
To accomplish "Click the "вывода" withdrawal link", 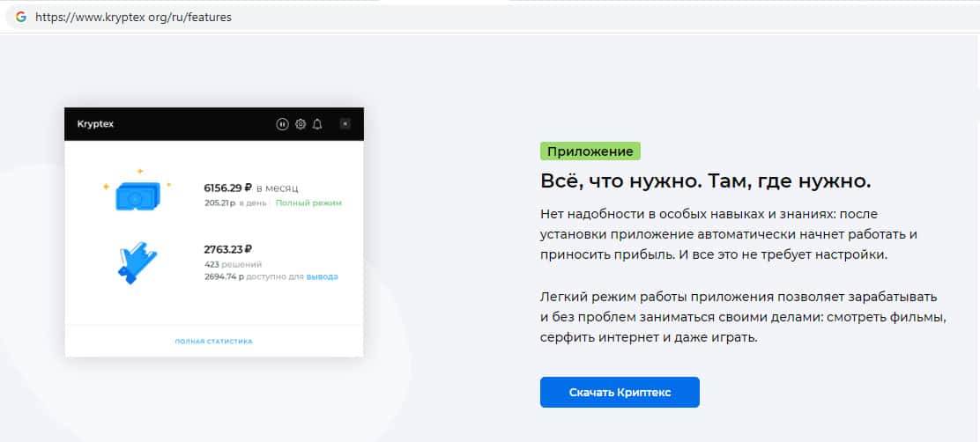I will pyautogui.click(x=322, y=276).
